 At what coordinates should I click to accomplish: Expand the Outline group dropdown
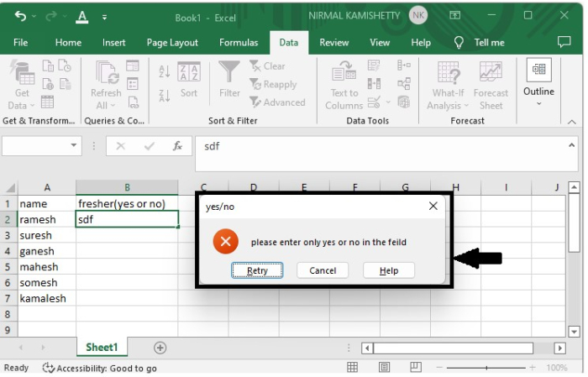tap(539, 83)
